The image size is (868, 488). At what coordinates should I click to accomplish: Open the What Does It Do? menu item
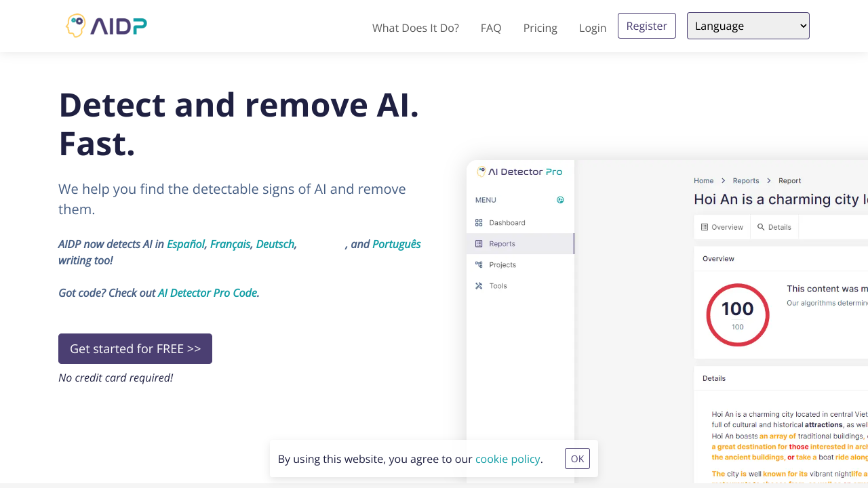point(415,28)
